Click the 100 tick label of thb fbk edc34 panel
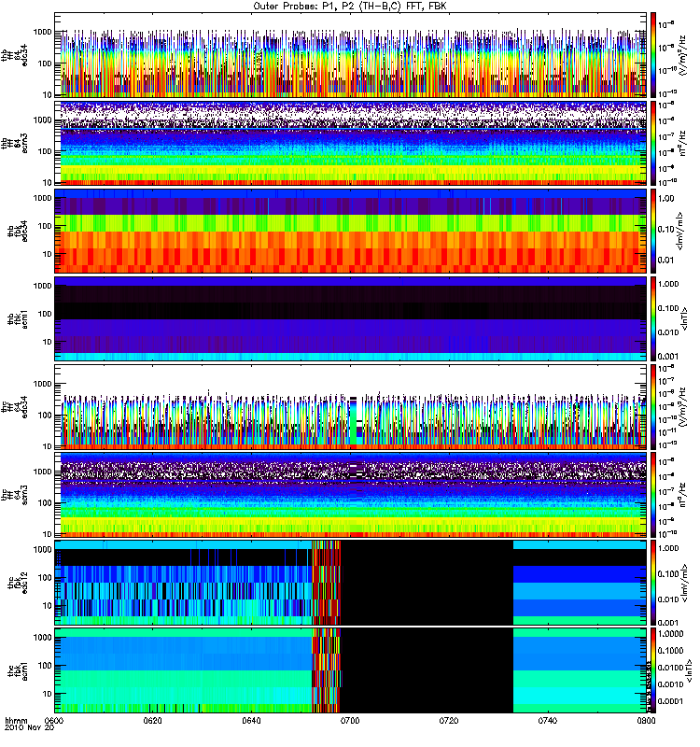Screen dimensions: 700x747 click(x=45, y=226)
